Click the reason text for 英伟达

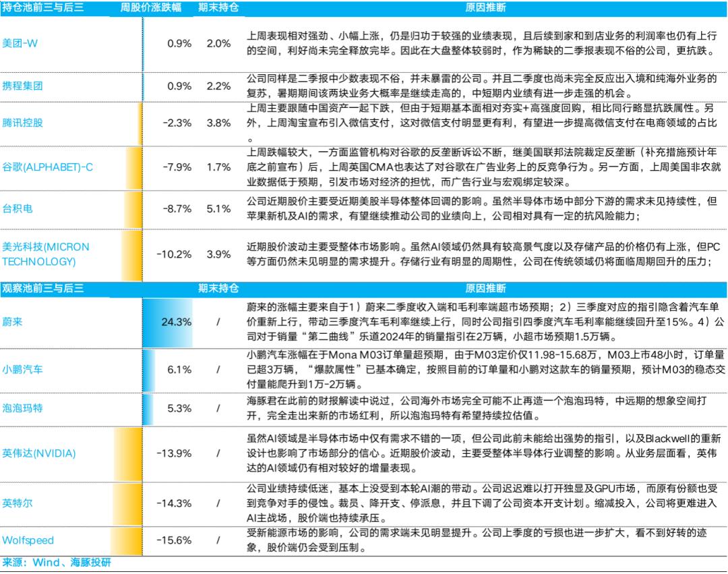[484, 453]
